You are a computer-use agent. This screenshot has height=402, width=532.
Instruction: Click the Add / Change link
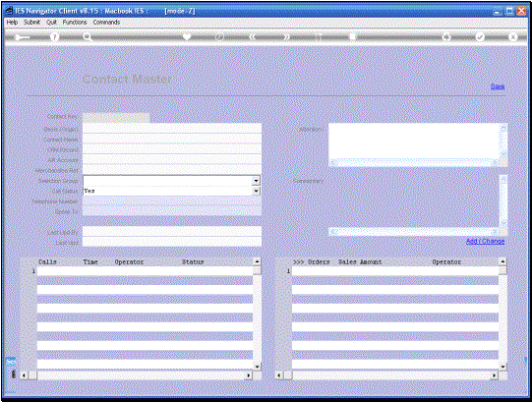485,241
